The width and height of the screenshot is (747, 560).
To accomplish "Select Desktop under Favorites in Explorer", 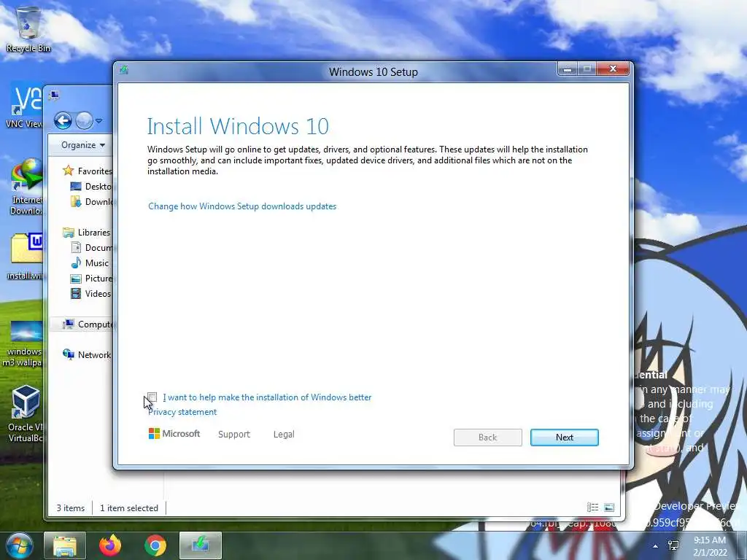I will pos(91,186).
